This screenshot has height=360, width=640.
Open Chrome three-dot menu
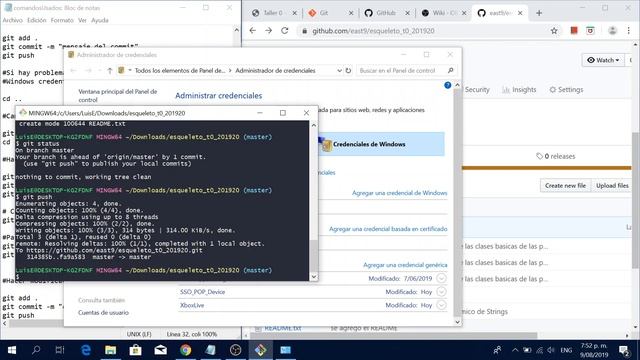(x=629, y=31)
